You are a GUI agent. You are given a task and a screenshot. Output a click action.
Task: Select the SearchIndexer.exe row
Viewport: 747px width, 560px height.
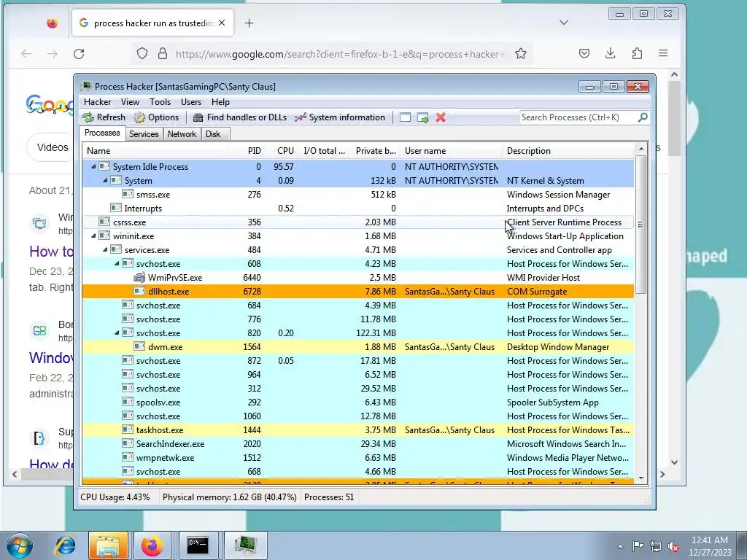[x=358, y=444]
